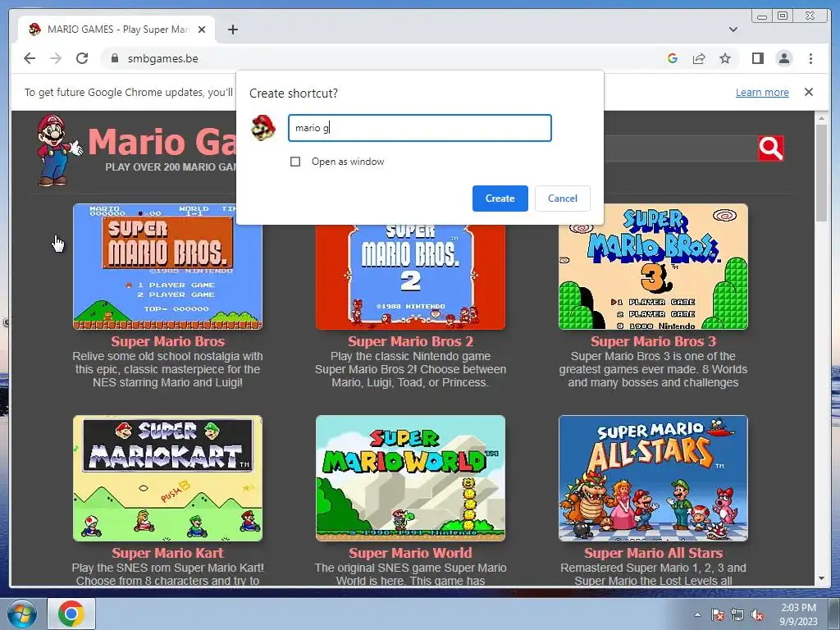Follow the Super Mario World title link
The height and width of the screenshot is (630, 840).
point(410,553)
